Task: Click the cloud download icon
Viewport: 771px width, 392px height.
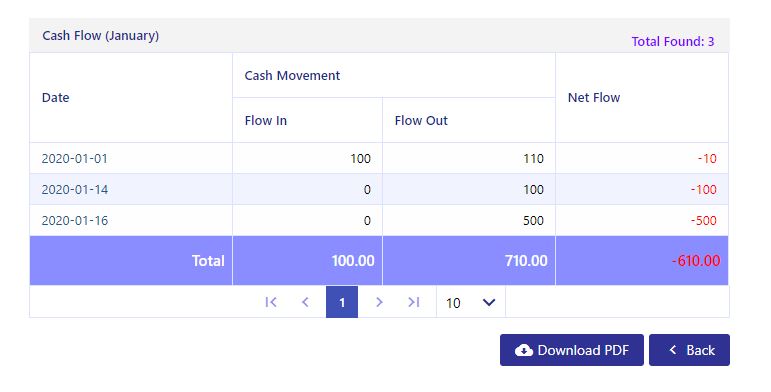Action: (x=524, y=350)
